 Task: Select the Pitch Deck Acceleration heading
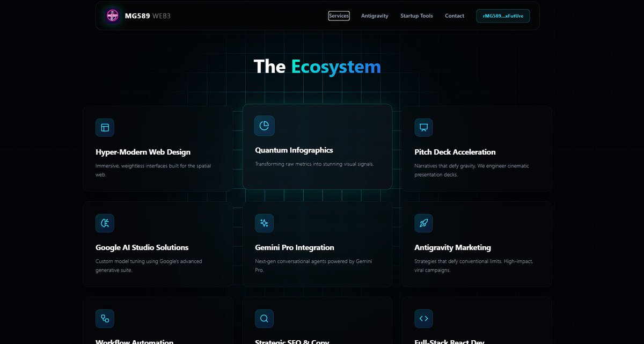(455, 152)
